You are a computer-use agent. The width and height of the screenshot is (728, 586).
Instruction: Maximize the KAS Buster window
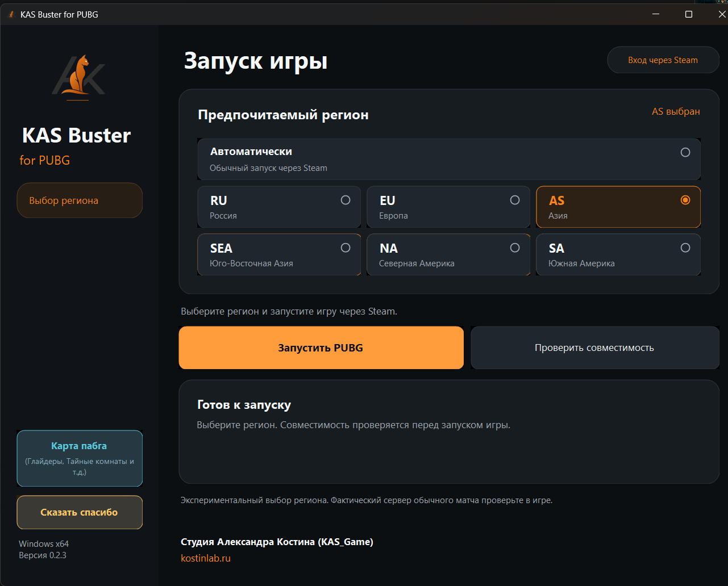(689, 14)
